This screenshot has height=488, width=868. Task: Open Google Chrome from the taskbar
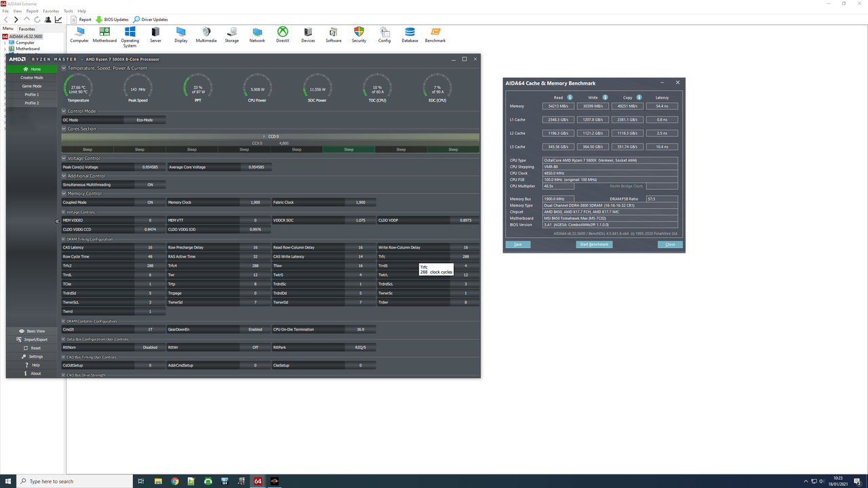(x=175, y=481)
